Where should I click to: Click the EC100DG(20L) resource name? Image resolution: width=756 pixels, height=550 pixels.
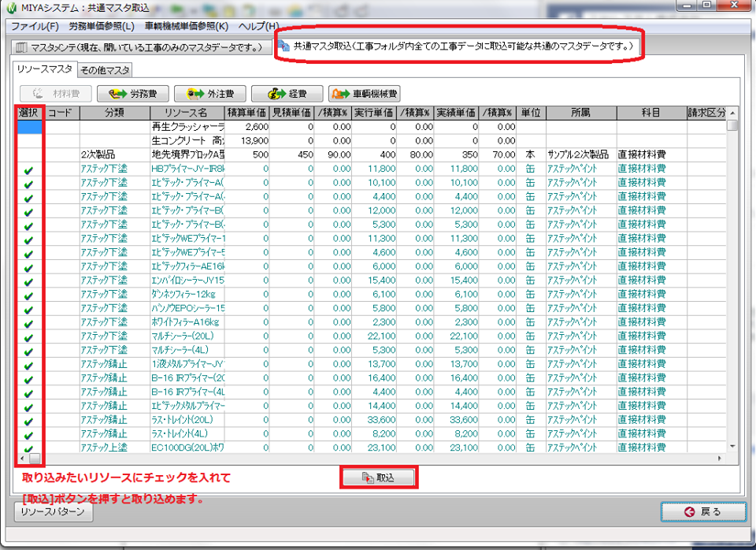click(x=187, y=448)
